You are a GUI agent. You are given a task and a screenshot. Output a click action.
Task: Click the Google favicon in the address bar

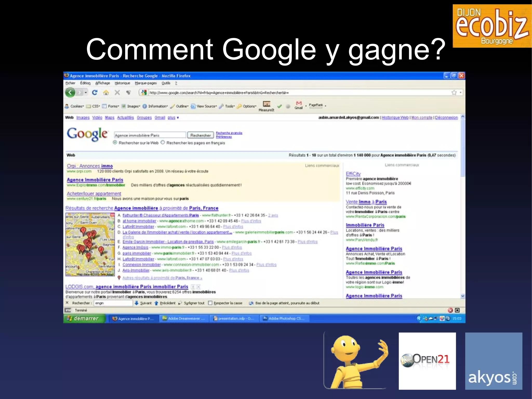144,93
